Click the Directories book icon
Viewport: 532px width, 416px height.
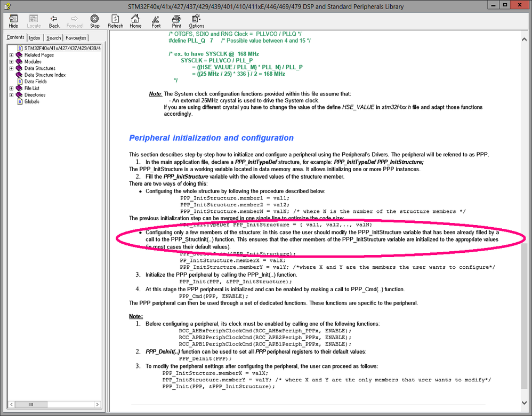click(19, 95)
